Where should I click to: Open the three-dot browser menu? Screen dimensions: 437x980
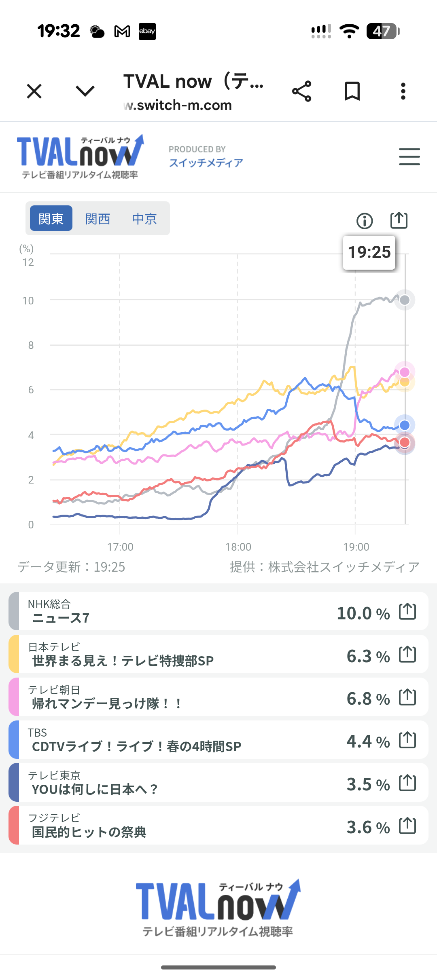(x=403, y=91)
